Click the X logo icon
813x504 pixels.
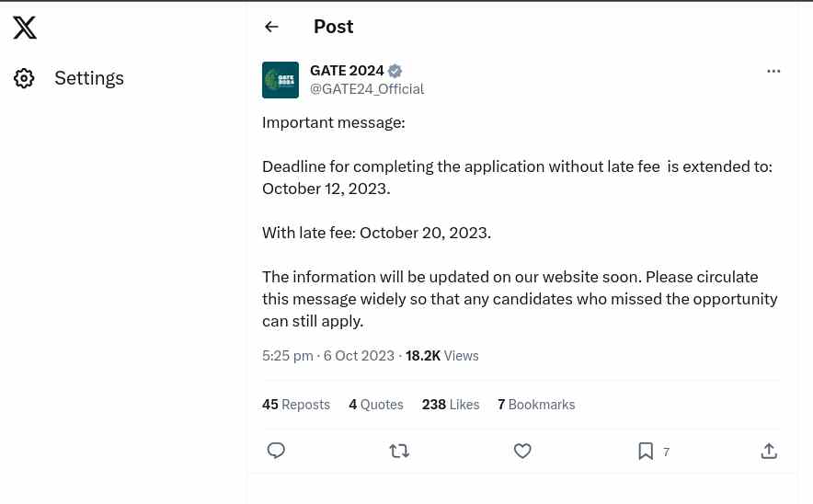pyautogui.click(x=25, y=28)
